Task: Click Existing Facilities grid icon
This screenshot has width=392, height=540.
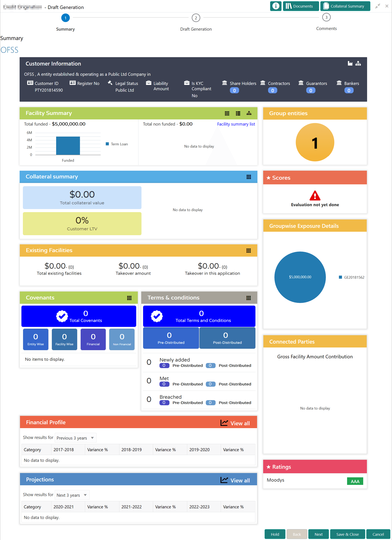Action: (248, 251)
